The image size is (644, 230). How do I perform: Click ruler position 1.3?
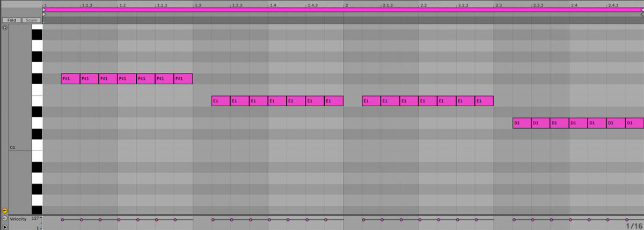(197, 5)
